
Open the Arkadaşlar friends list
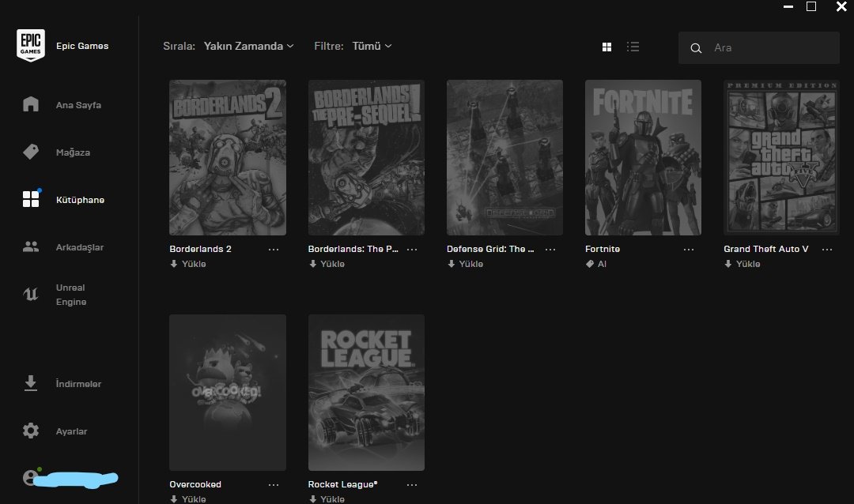tap(80, 247)
